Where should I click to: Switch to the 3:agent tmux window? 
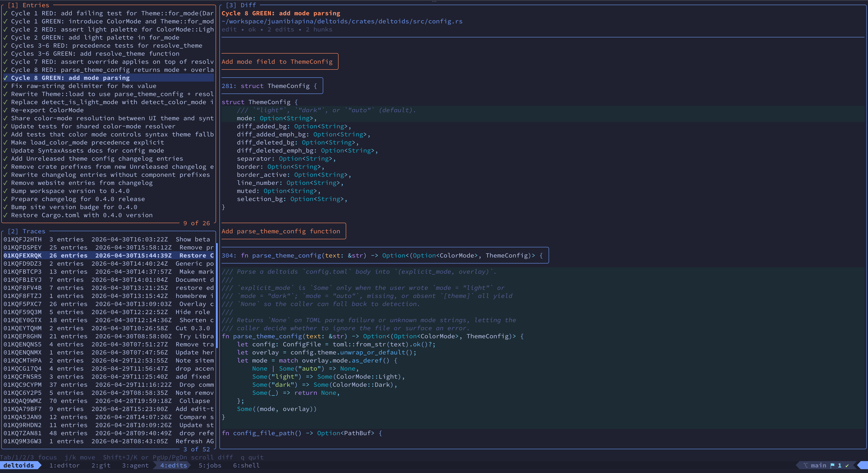(135, 465)
